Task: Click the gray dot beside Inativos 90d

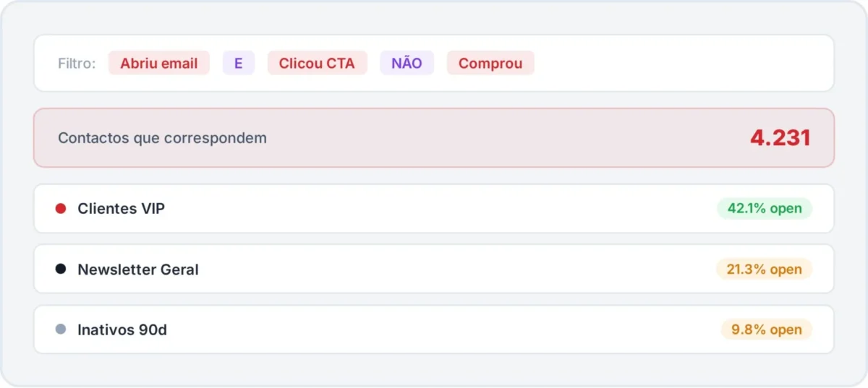Action: tap(61, 329)
